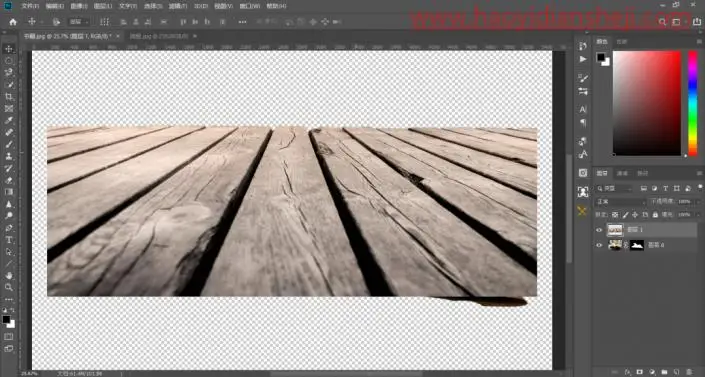
Task: Open the three-dots more options in options bar
Action: 242,22
